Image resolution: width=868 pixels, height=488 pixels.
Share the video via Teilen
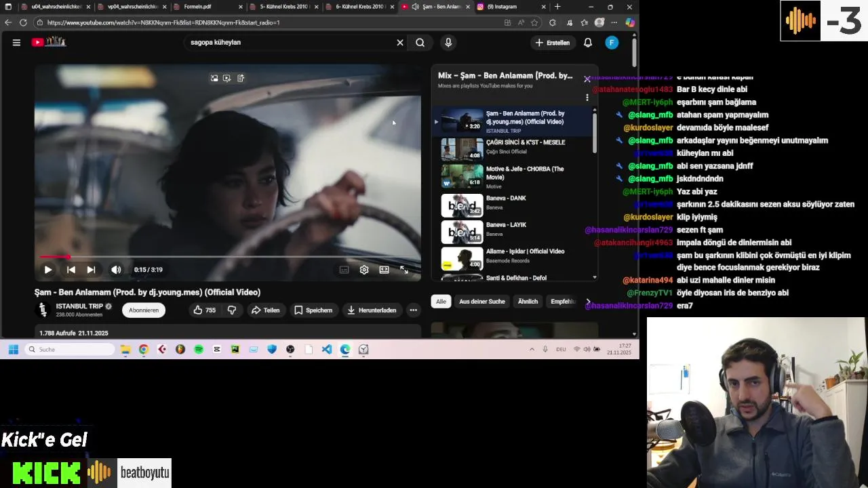(x=265, y=310)
